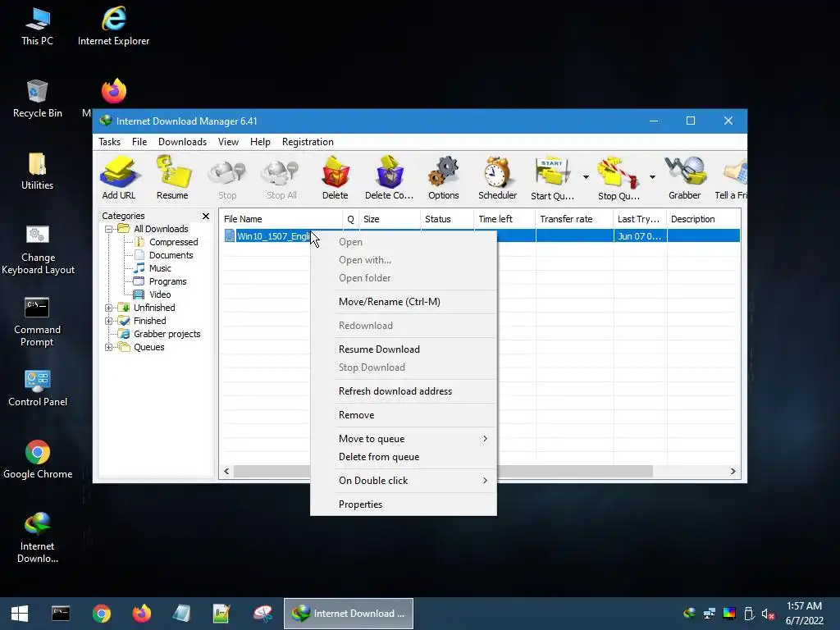
Task: Expand the Unfinished category node
Action: click(x=109, y=308)
